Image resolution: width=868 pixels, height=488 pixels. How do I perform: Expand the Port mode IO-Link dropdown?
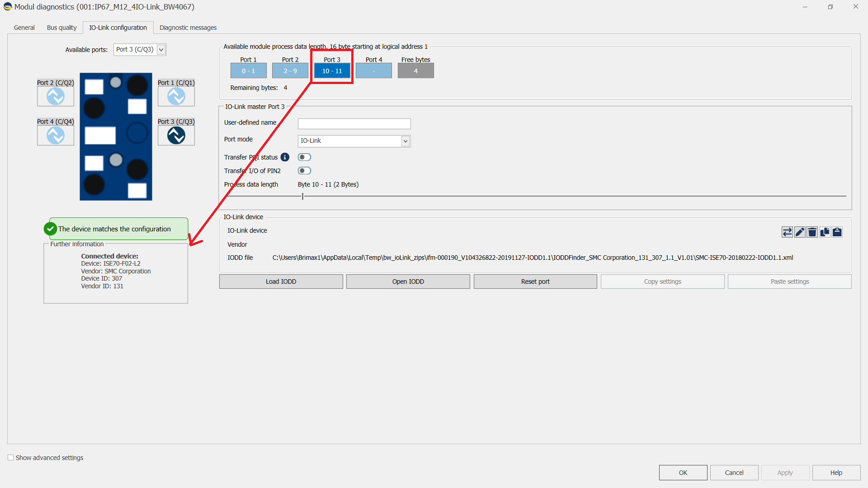[x=406, y=141]
